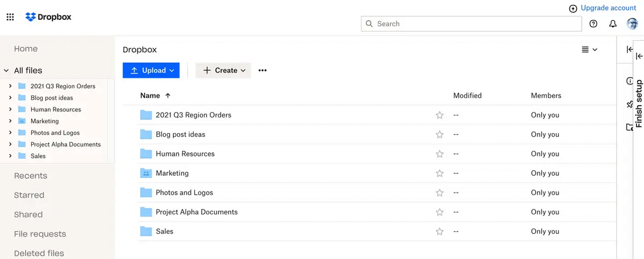
Task: Click into the Search field
Action: (472, 24)
